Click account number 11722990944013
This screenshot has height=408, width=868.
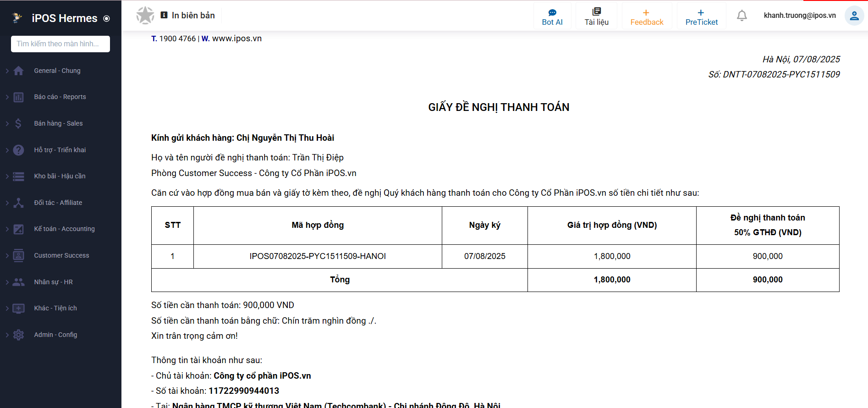point(244,391)
